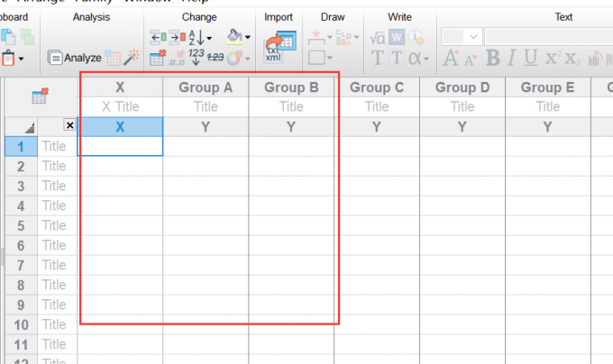Toggle italic text formatting
Image resolution: width=613 pixels, height=364 pixels.
coord(511,58)
